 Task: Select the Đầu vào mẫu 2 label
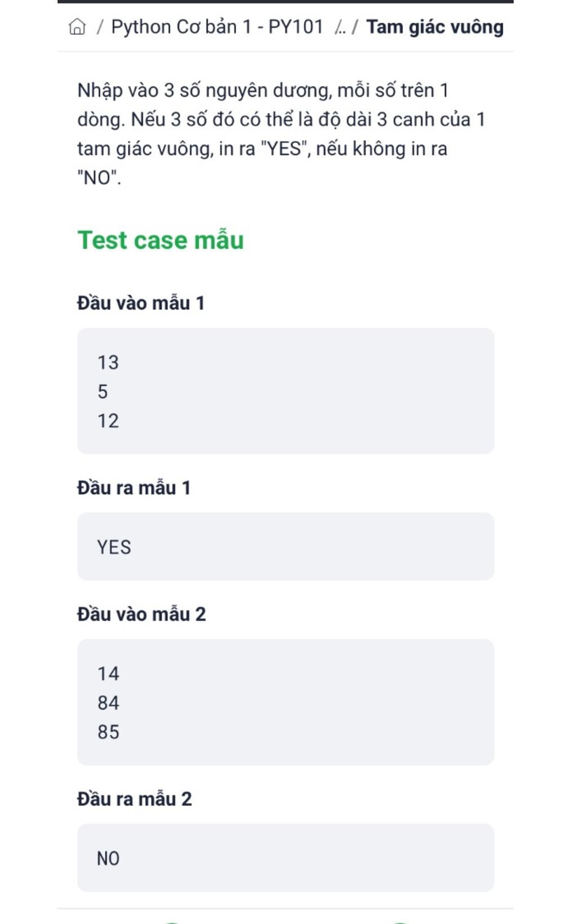141,614
